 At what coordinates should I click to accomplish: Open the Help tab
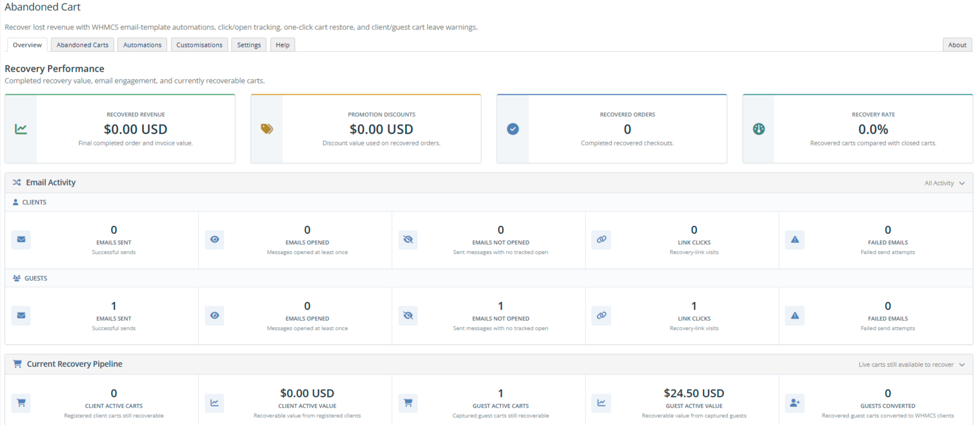(283, 45)
